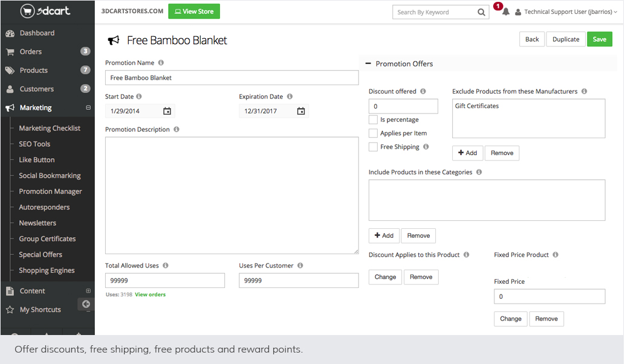Image resolution: width=625 pixels, height=364 pixels.
Task: Open Promotion Manager from sidebar
Action: 50,191
